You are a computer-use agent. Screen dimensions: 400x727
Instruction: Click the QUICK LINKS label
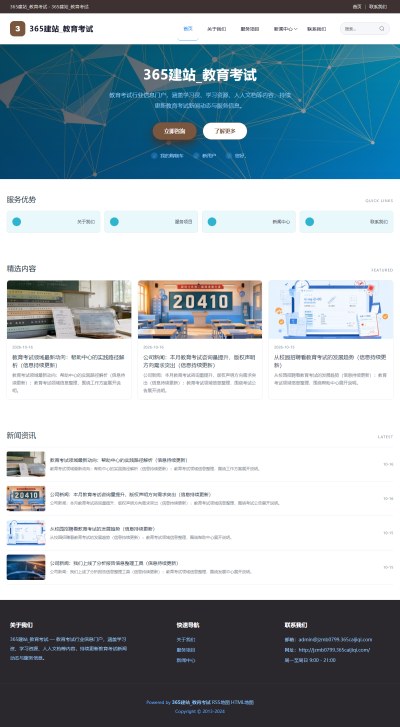pyautogui.click(x=379, y=201)
